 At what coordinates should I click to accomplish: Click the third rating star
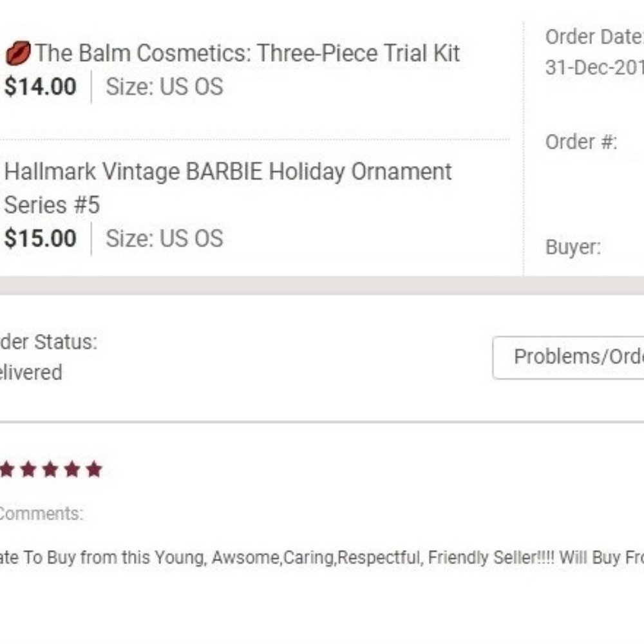(x=50, y=469)
